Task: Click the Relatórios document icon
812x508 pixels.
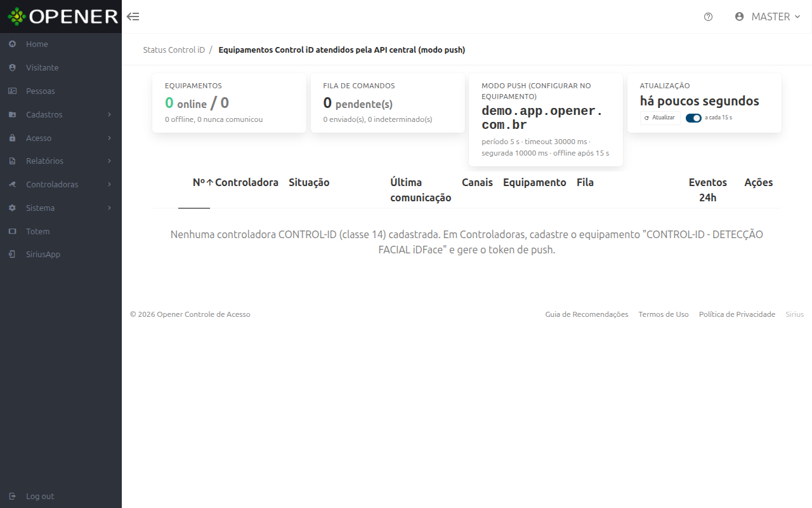Action: 13,161
